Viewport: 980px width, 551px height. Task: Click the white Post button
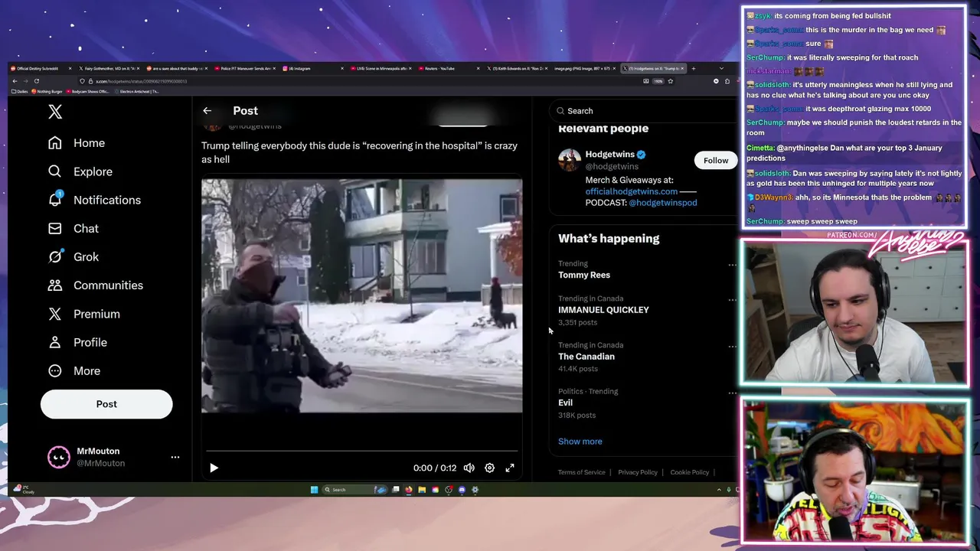click(x=106, y=404)
